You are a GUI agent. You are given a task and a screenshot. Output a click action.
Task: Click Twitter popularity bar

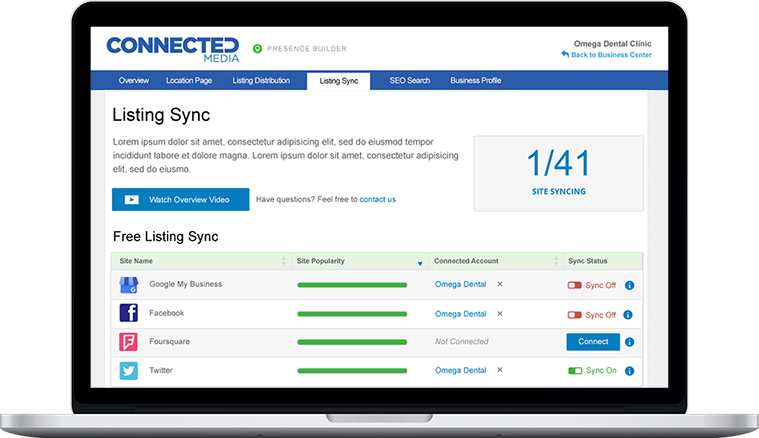point(352,371)
